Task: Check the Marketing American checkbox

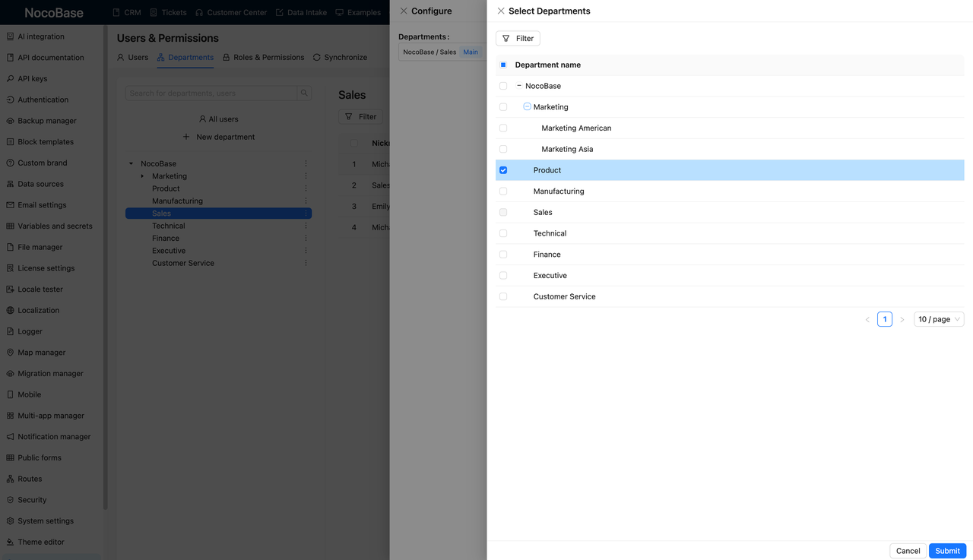Action: [x=503, y=128]
